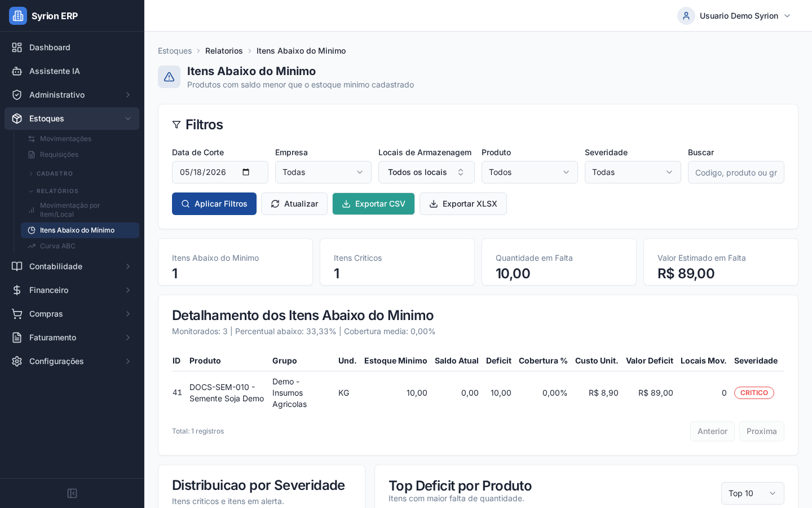The image size is (812, 508).
Task: Click the Configurações gear icon
Action: pyautogui.click(x=17, y=361)
